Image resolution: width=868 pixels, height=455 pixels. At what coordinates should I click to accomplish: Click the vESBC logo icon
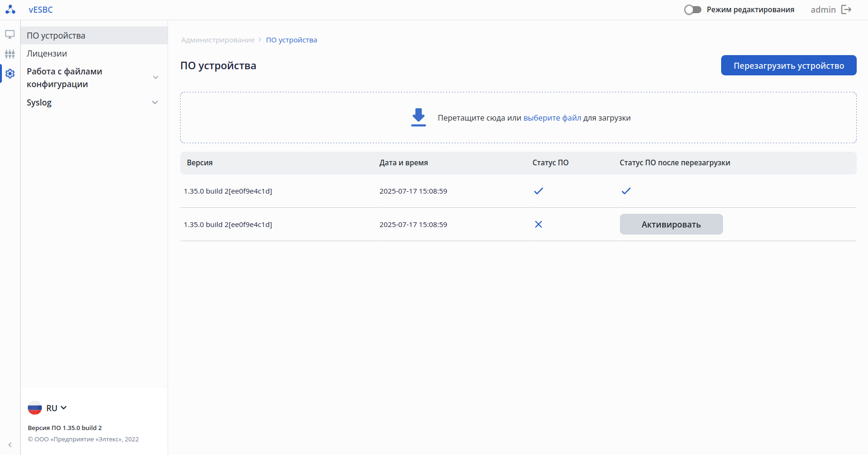[x=10, y=9]
